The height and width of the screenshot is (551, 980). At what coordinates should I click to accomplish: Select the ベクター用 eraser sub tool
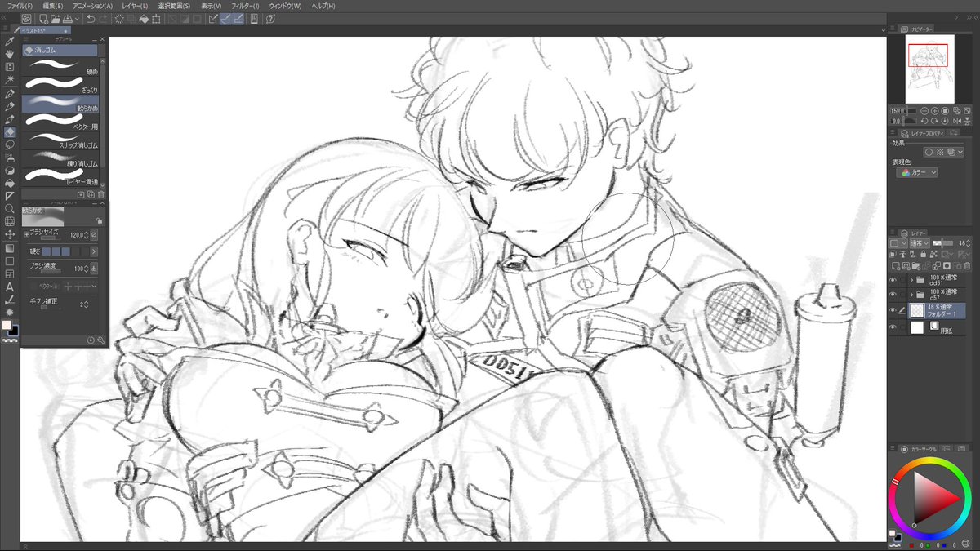tap(60, 121)
